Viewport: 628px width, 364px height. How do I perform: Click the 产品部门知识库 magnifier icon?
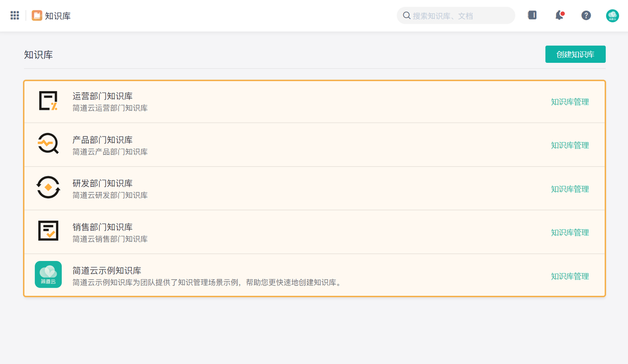pos(48,144)
